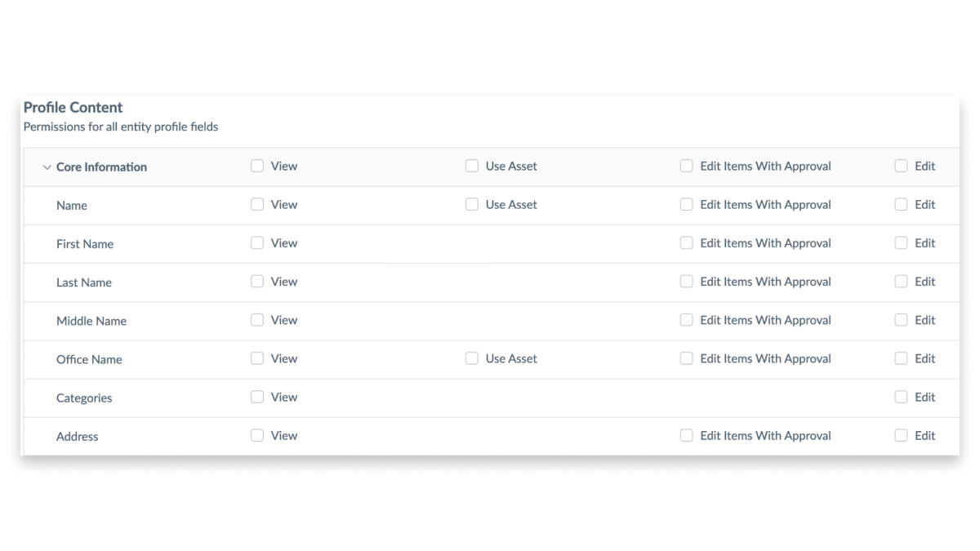This screenshot has height=551, width=980.
Task: Tick Edit checkbox for Categories
Action: [902, 397]
